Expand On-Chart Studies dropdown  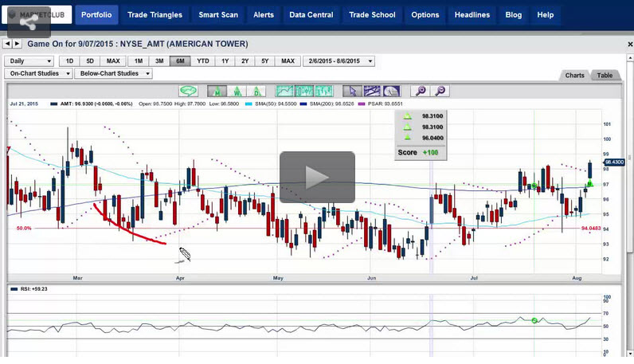point(38,73)
